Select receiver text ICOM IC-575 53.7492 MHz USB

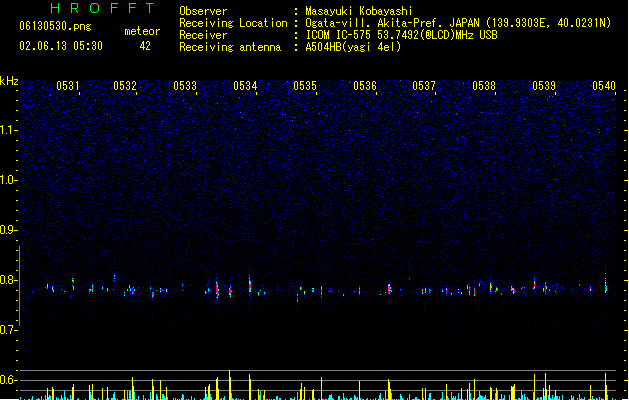[x=402, y=35]
